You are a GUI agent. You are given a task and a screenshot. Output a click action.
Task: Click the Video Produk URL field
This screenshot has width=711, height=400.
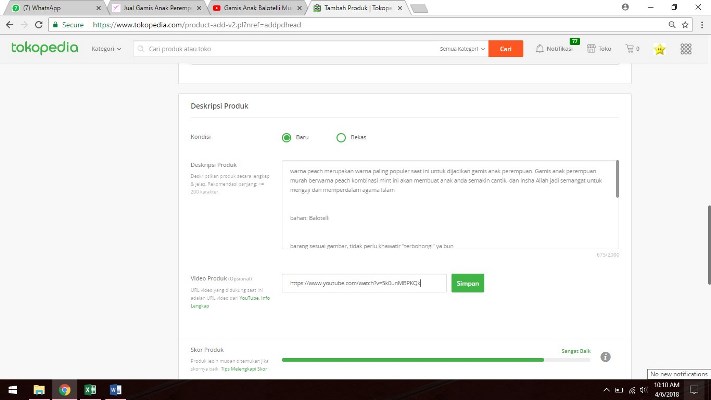(364, 283)
